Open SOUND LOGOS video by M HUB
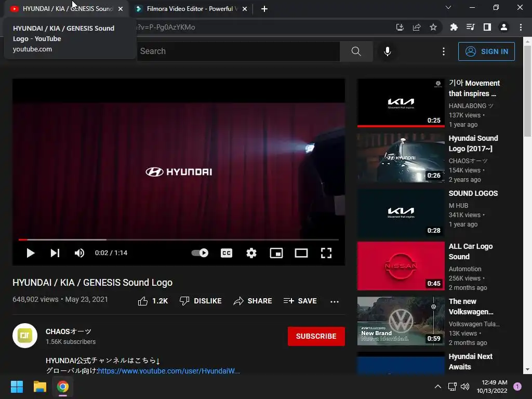The height and width of the screenshot is (399, 532). (401, 212)
